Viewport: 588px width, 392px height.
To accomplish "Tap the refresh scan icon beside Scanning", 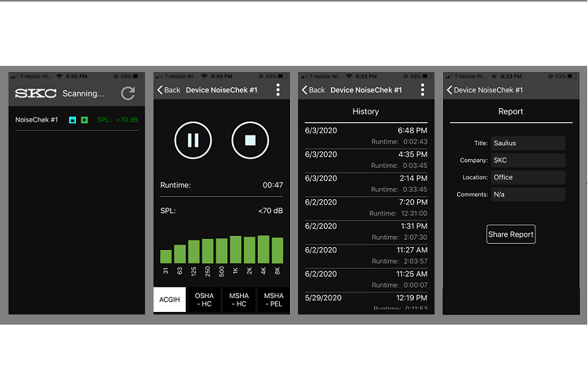I will (x=128, y=93).
